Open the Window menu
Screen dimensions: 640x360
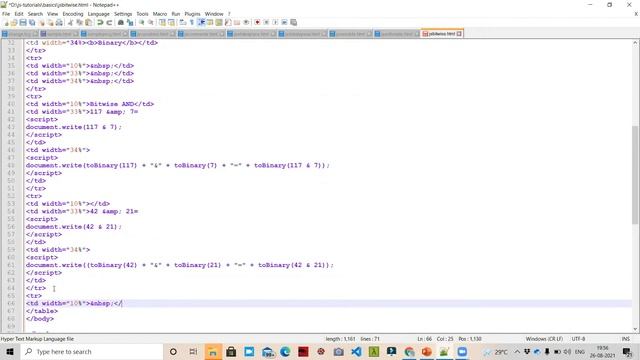(214, 14)
